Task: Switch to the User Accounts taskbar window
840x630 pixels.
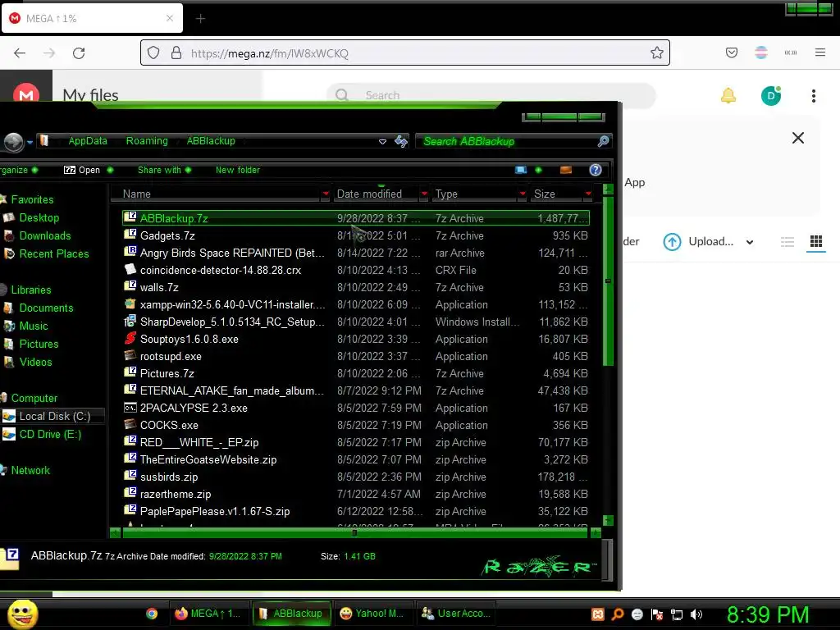Action: (x=455, y=614)
